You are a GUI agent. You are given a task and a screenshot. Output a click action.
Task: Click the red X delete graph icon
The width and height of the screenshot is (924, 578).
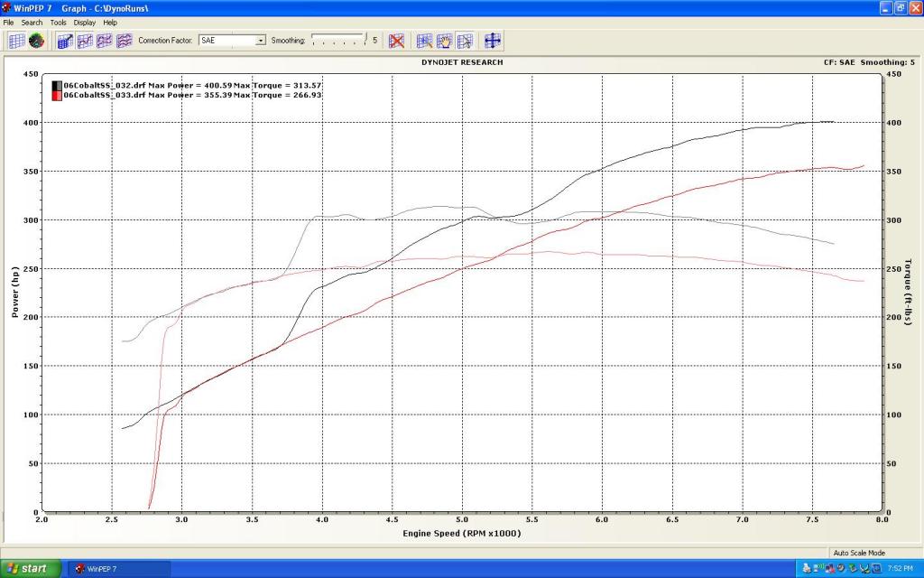coord(397,41)
